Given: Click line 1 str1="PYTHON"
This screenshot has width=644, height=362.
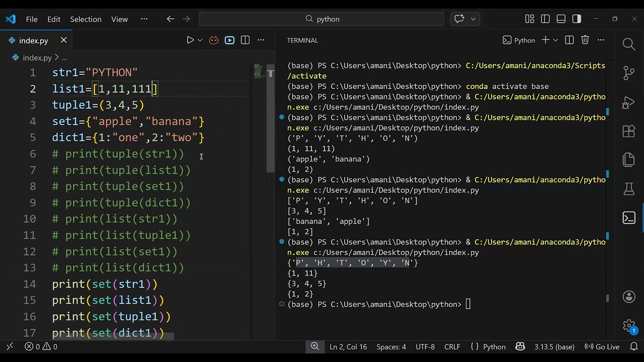Looking at the screenshot, I should coord(95,72).
